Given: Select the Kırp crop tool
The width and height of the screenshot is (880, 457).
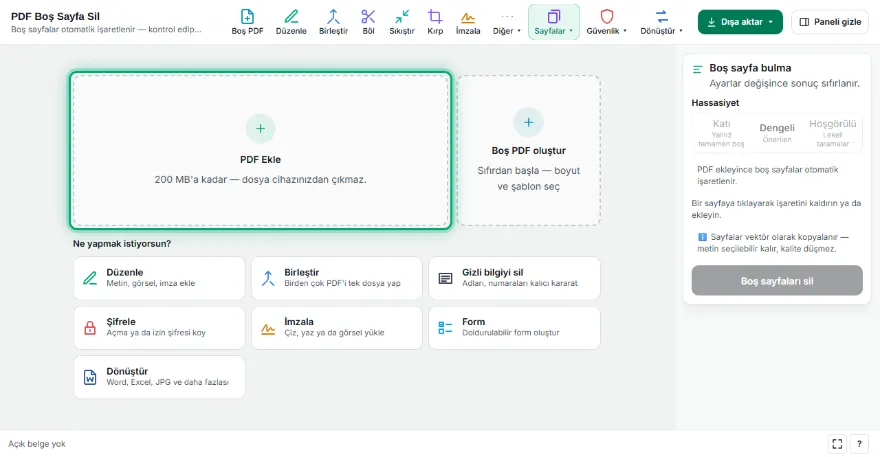Looking at the screenshot, I should click(435, 22).
